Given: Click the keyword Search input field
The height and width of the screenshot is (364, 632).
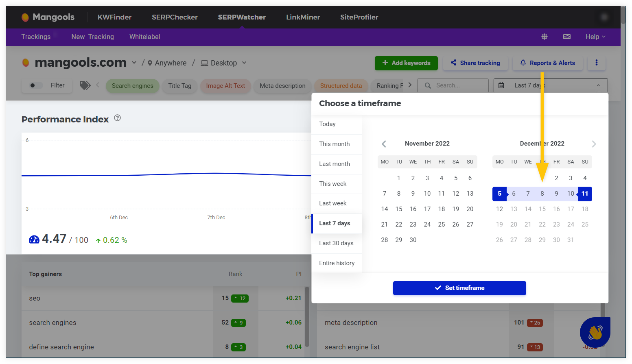Looking at the screenshot, I should [x=453, y=85].
